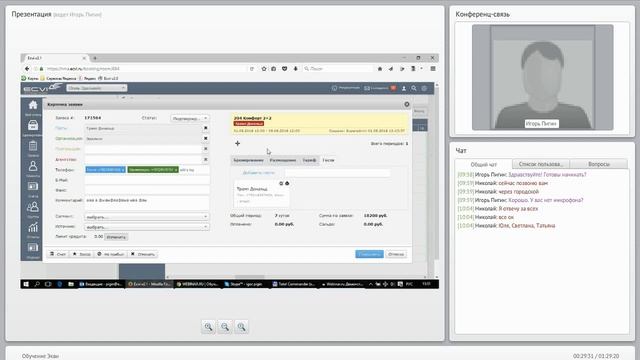Click the Не прибыл button

tap(111, 254)
